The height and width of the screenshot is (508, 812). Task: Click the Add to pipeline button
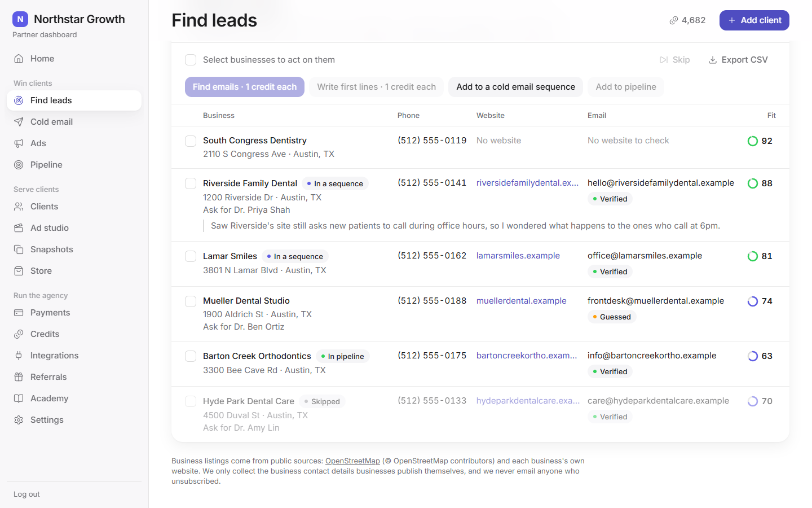[626, 87]
